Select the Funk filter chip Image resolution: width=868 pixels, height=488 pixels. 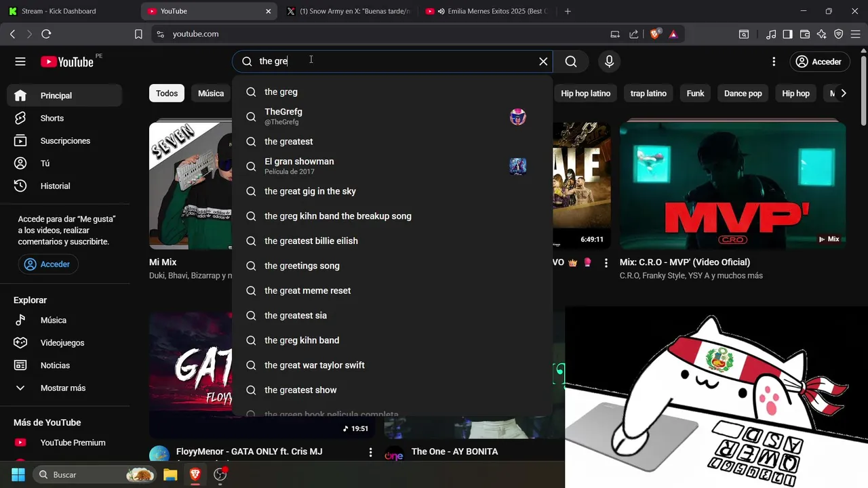coord(695,94)
